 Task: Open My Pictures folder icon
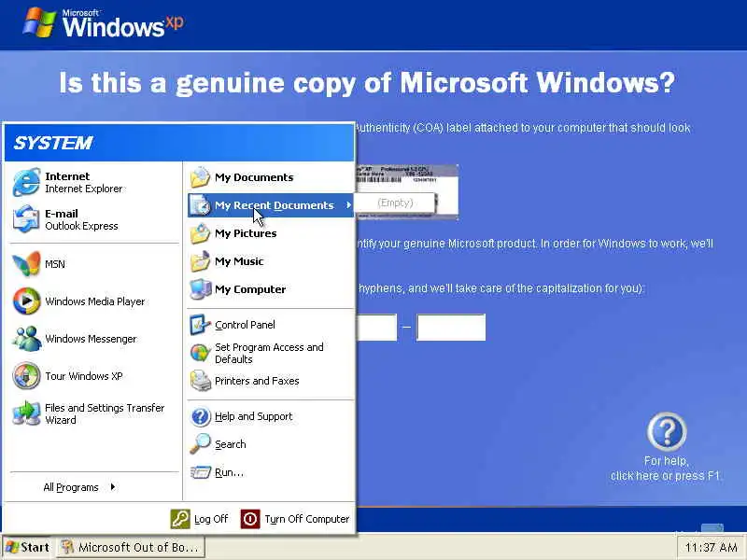coord(200,233)
